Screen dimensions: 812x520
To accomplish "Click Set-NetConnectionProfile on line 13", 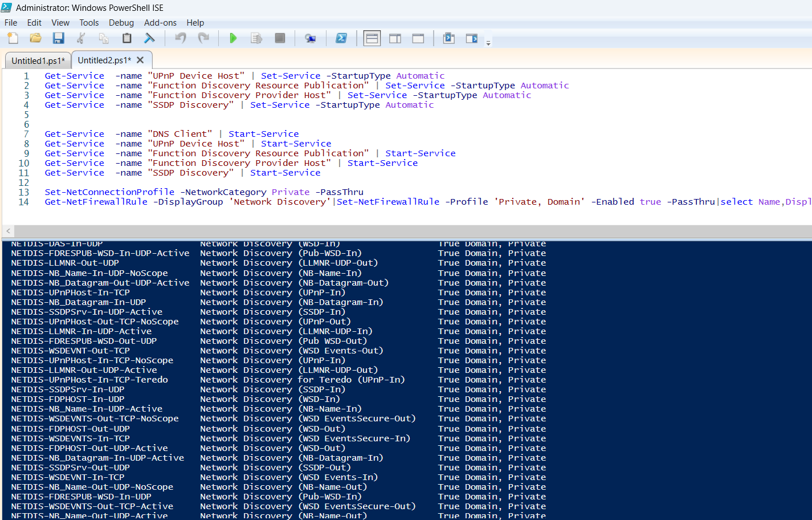I will 110,192.
